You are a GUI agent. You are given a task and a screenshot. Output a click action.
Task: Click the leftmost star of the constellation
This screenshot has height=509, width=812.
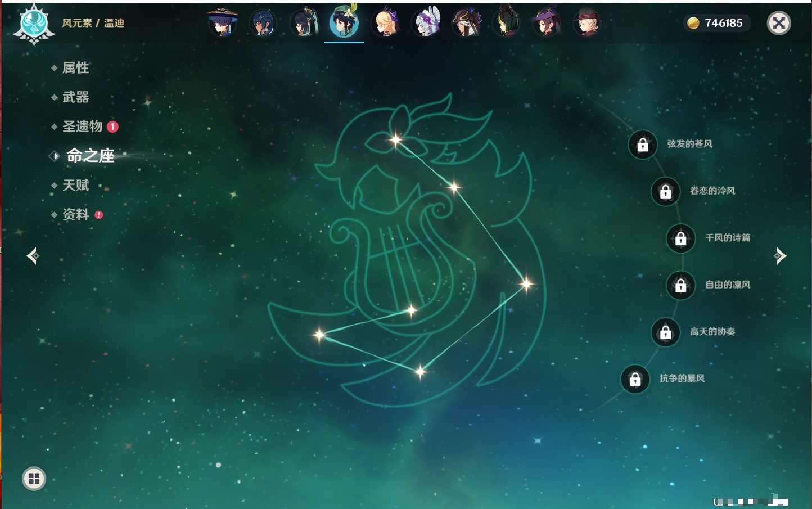(319, 335)
